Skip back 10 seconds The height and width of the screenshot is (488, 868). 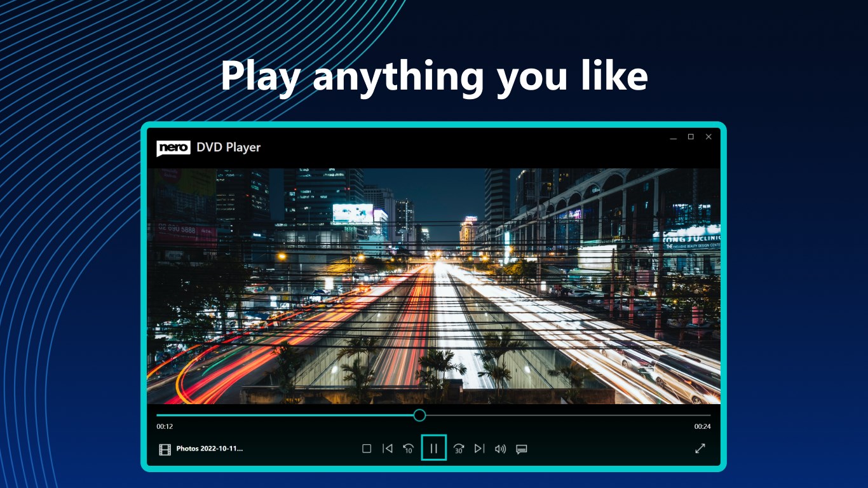408,449
